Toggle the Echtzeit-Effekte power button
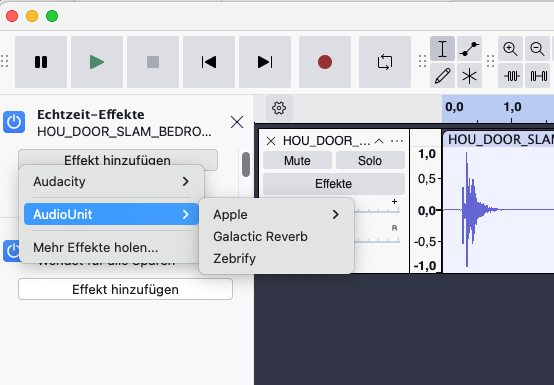This screenshot has height=385, width=554. coord(14,122)
